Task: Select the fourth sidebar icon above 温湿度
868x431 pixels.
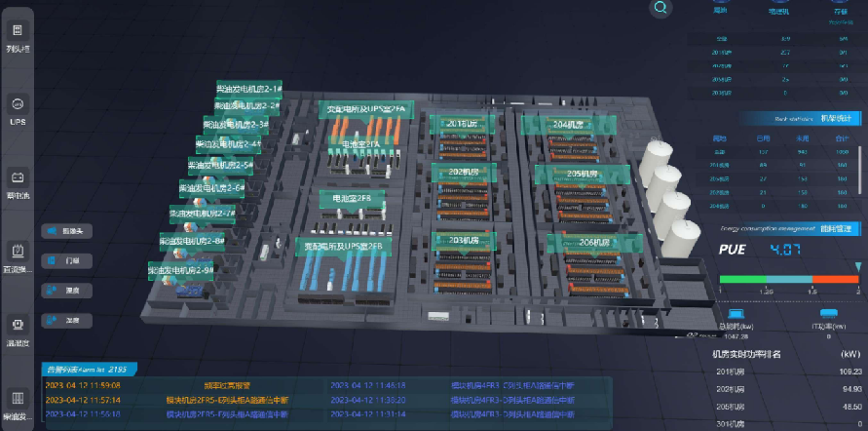Action: [x=18, y=255]
